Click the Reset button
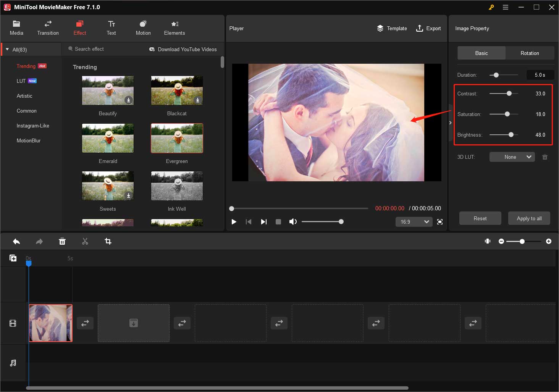This screenshot has width=559, height=392. point(480,218)
